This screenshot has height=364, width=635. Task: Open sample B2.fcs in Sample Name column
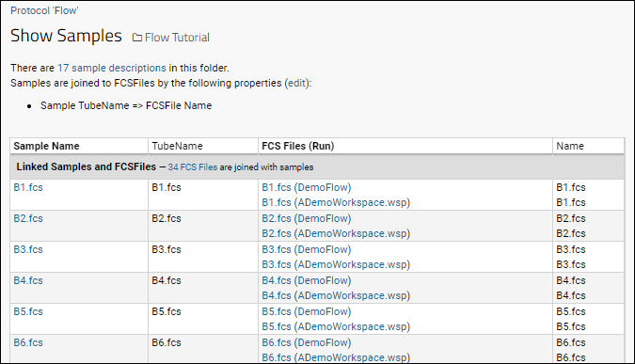[x=28, y=218]
